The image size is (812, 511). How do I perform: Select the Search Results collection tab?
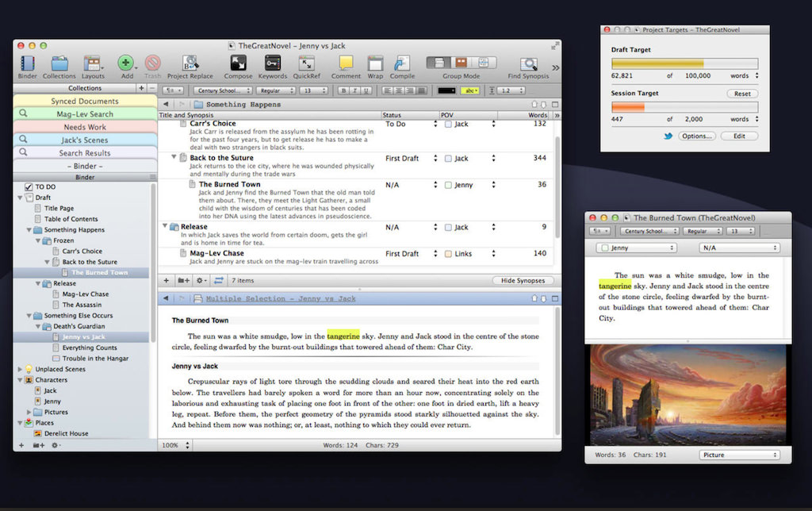click(85, 152)
